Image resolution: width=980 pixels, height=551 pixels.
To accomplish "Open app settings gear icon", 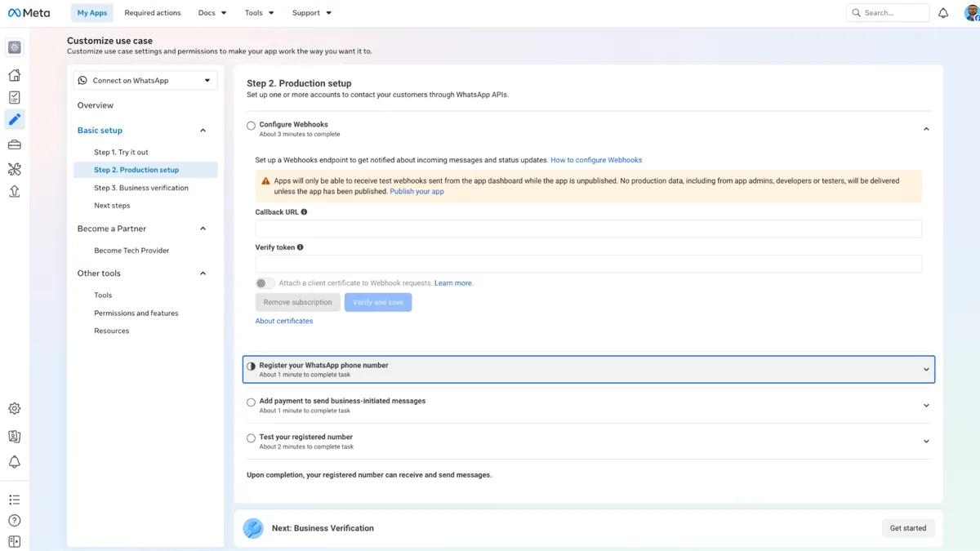I will (x=15, y=409).
